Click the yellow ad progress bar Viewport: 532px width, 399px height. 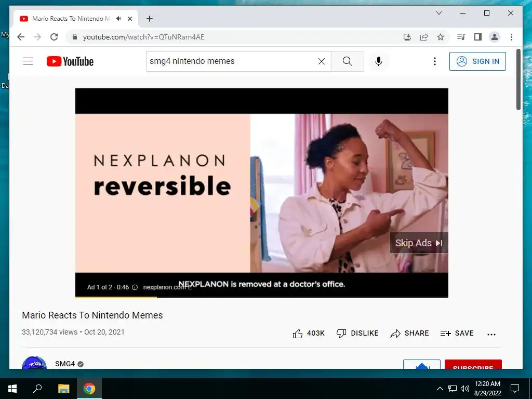point(116,297)
